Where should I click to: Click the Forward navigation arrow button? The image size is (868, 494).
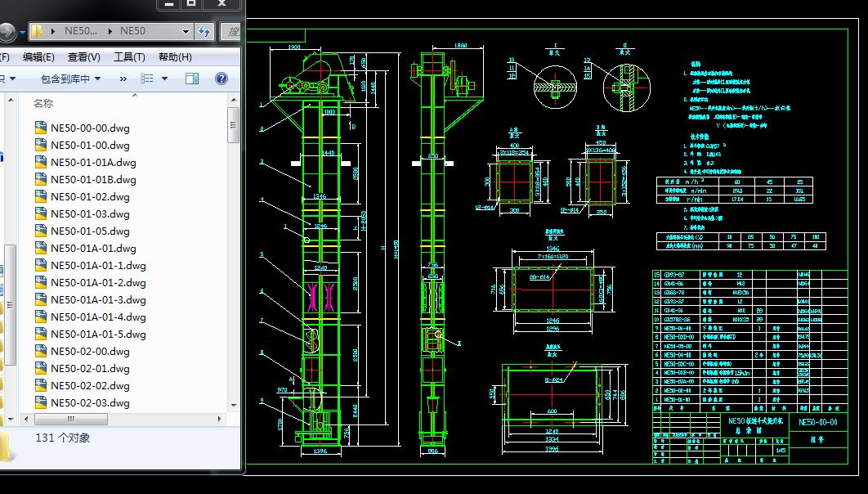click(x=7, y=32)
